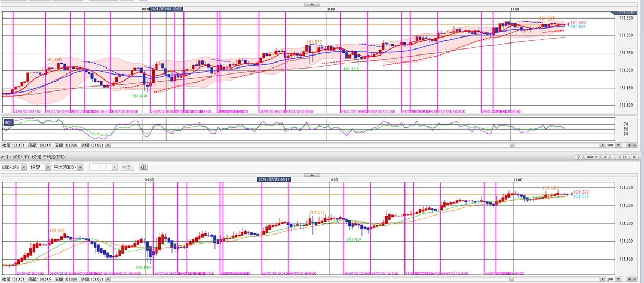Viewport: 644px width, 283px height.
Task: Maximize the lower chart window
Action: [x=624, y=157]
